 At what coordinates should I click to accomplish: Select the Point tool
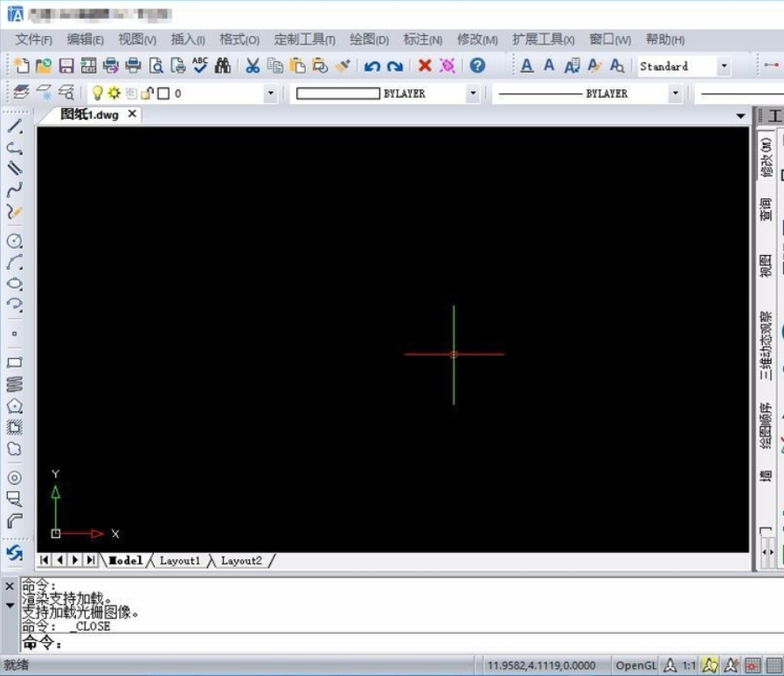tap(15, 334)
